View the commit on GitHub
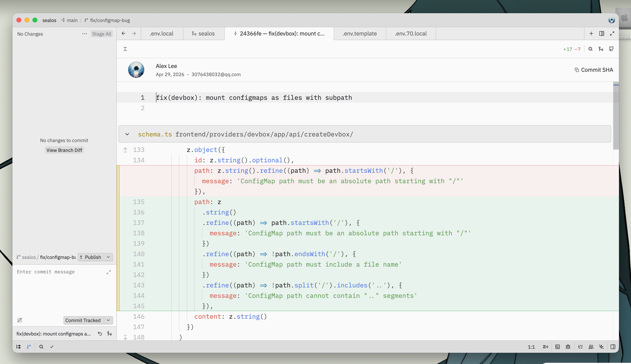 click(611, 49)
